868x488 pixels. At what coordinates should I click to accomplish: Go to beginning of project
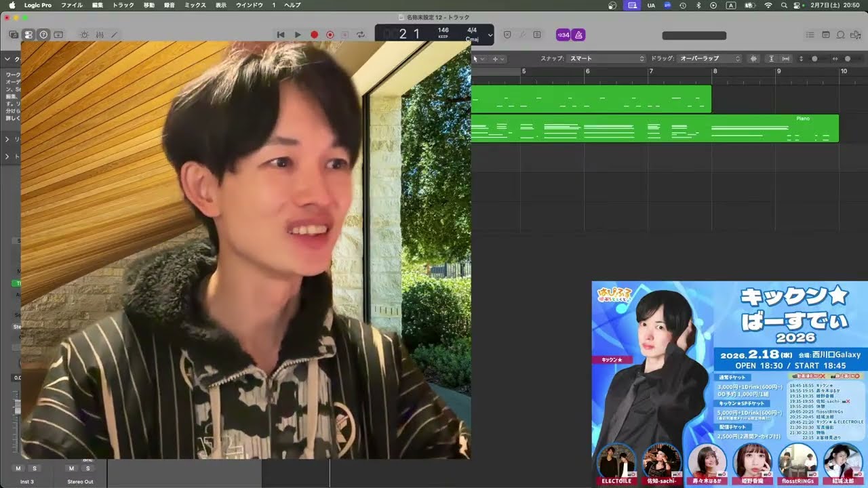281,35
